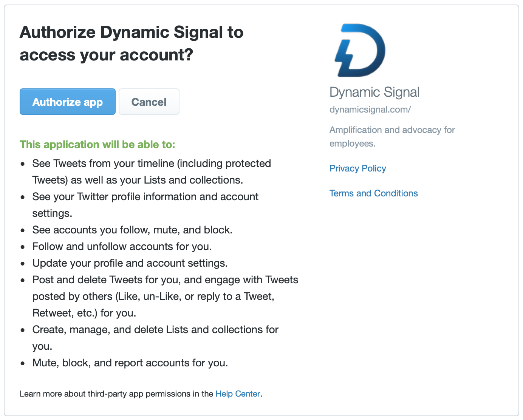Open the Privacy Policy link
Image resolution: width=523 pixels, height=420 pixels.
(357, 168)
